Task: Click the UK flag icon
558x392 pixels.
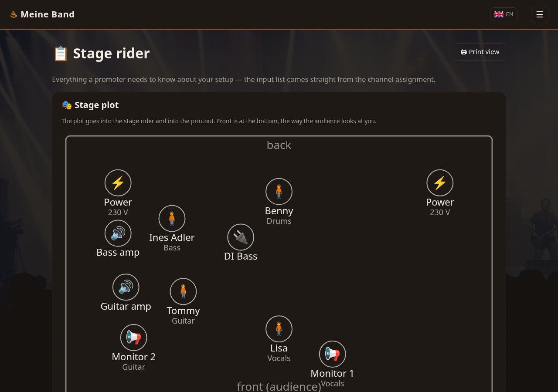Action: click(499, 14)
